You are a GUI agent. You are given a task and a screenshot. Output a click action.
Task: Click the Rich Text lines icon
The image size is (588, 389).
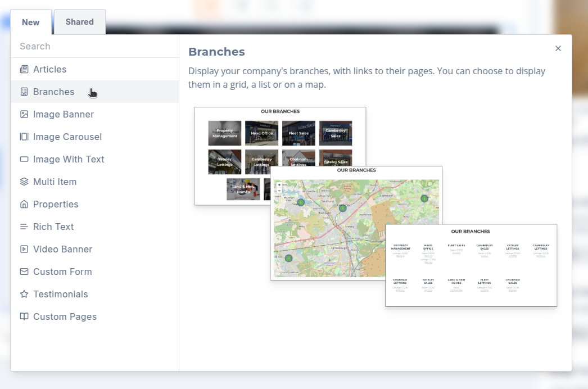[24, 227]
